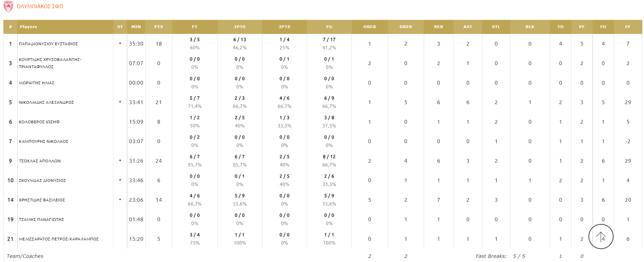Viewport: 644px width, 262px height.
Task: Select the ΚΟΛΟΒΕΡΟΣ ΙΩΣΗΦ row name
Action: [x=39, y=122]
